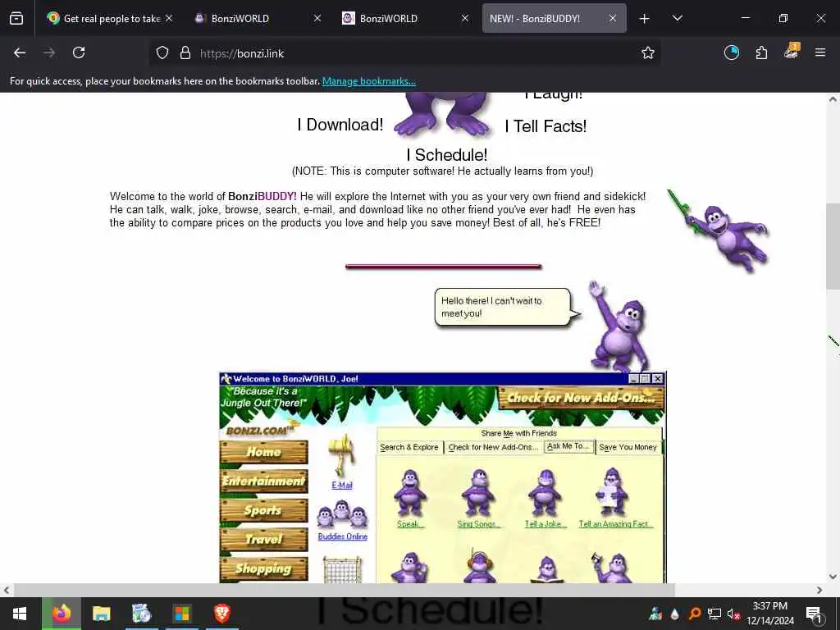Open the Extensions puzzle icon
This screenshot has height=630, width=840.
click(761, 52)
